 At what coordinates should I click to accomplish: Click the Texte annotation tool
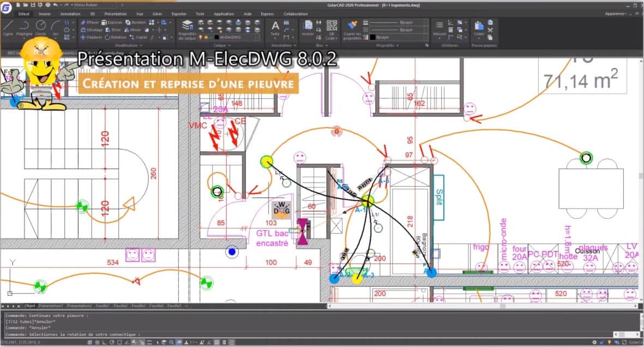click(275, 28)
